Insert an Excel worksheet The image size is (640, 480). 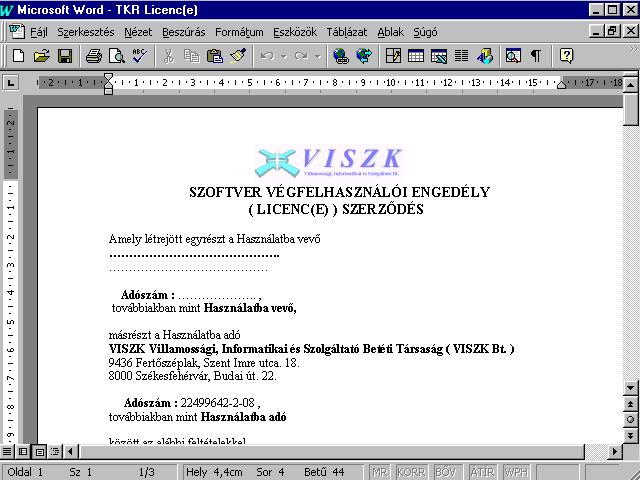439,56
